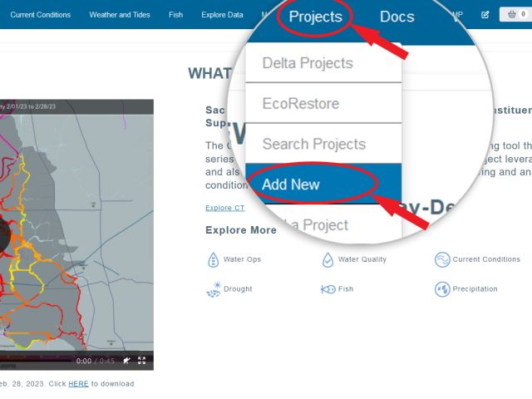
Task: Open Current Conditions explore link text
Action: (x=486, y=259)
